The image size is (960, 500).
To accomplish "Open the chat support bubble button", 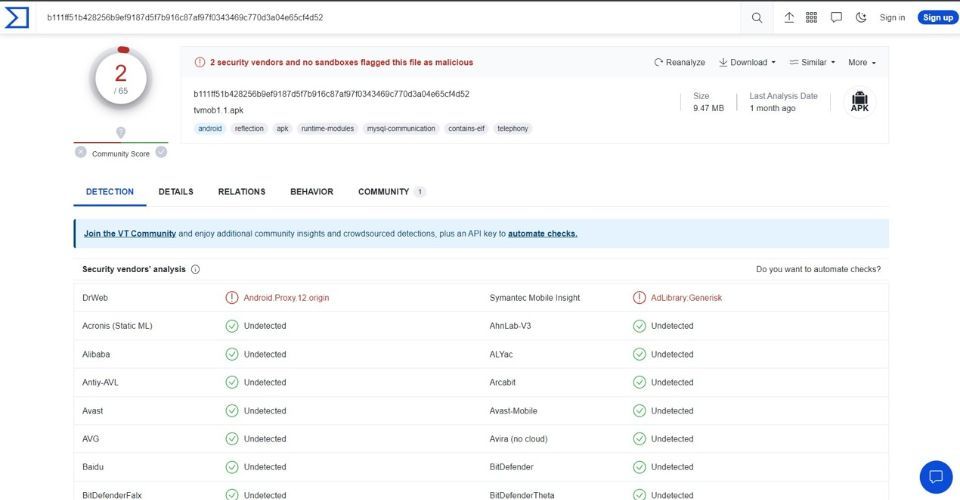I will coord(936,477).
